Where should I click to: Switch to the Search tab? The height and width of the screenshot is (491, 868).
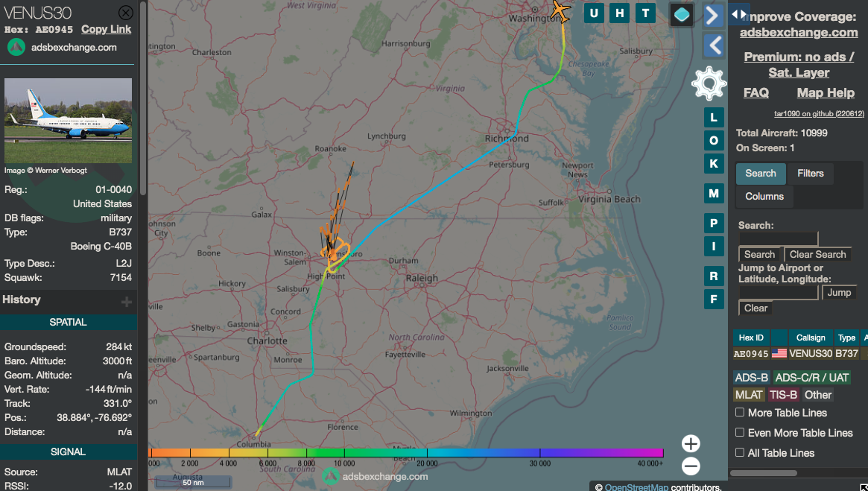click(x=761, y=174)
